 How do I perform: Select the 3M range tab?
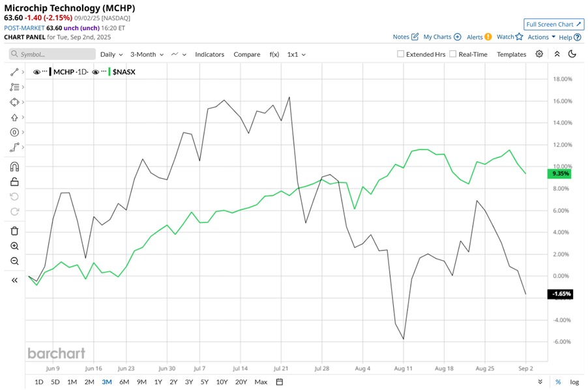pyautogui.click(x=107, y=382)
